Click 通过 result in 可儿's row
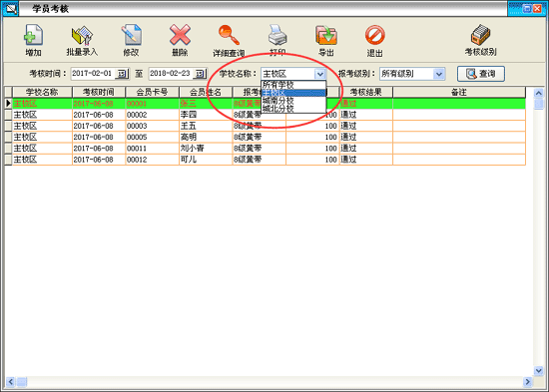 pos(366,160)
